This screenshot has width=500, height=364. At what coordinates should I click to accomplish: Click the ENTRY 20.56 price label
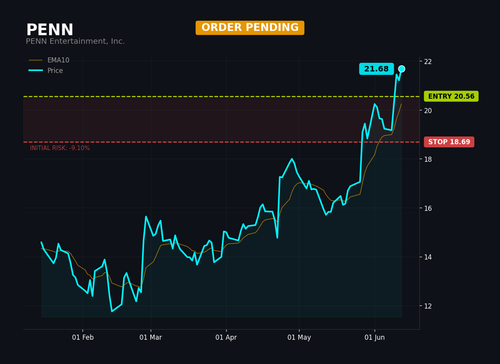pos(451,96)
